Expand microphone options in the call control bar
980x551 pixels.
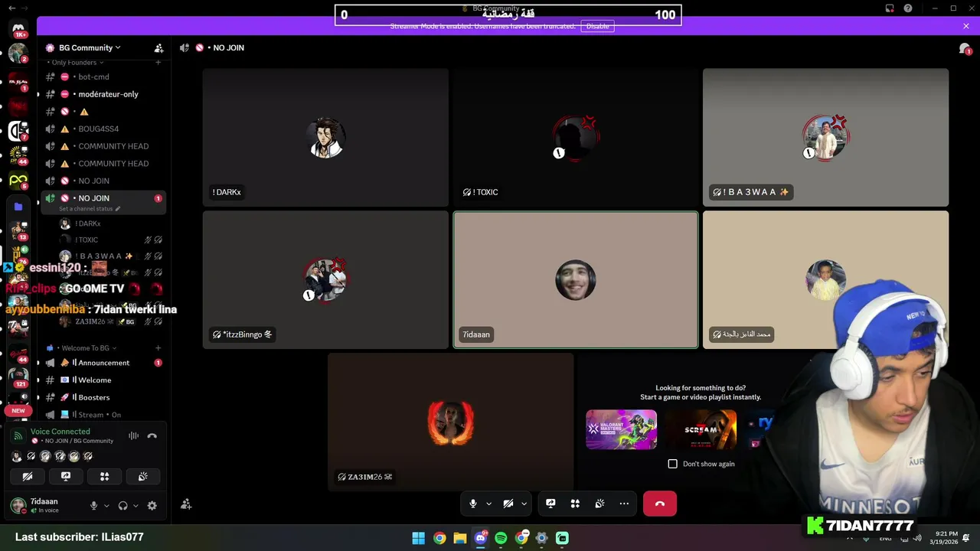point(488,504)
